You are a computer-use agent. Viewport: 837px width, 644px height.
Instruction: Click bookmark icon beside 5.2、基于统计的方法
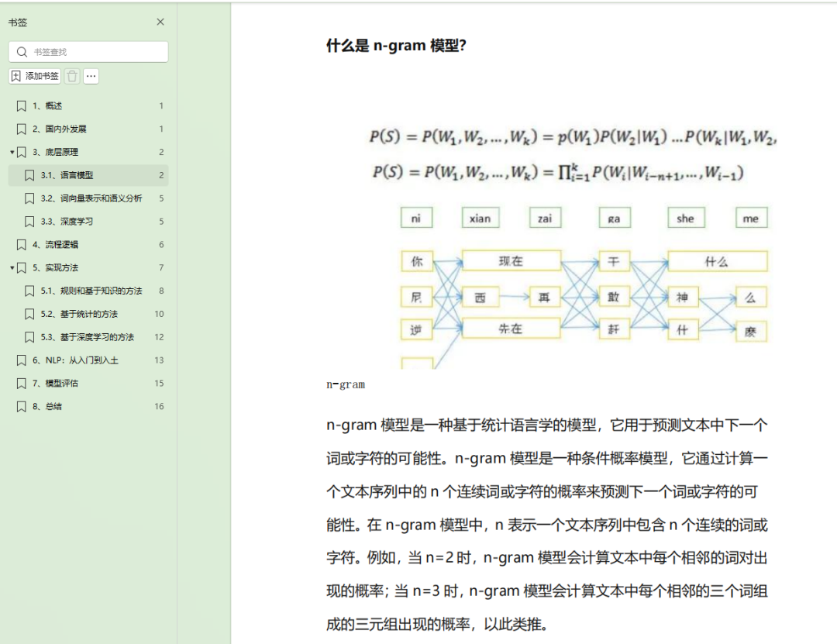pyautogui.click(x=30, y=314)
